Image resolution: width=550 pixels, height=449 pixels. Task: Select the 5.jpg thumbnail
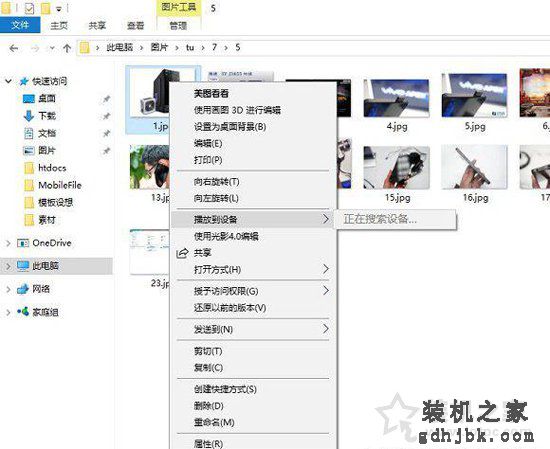[474, 95]
